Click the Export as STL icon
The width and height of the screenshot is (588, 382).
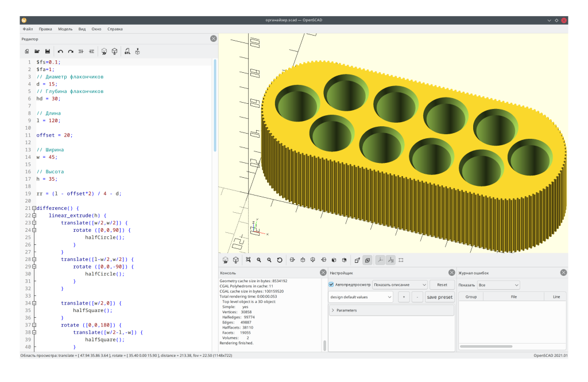pyautogui.click(x=127, y=52)
